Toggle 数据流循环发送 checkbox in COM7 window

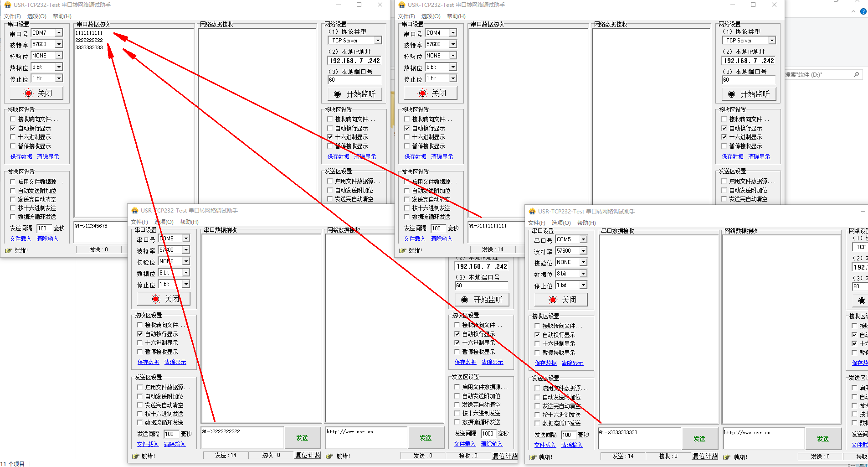tap(13, 217)
